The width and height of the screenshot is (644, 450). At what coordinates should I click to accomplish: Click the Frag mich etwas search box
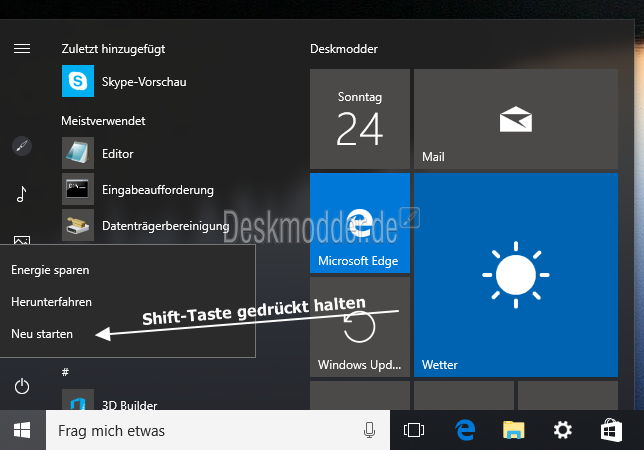218,430
